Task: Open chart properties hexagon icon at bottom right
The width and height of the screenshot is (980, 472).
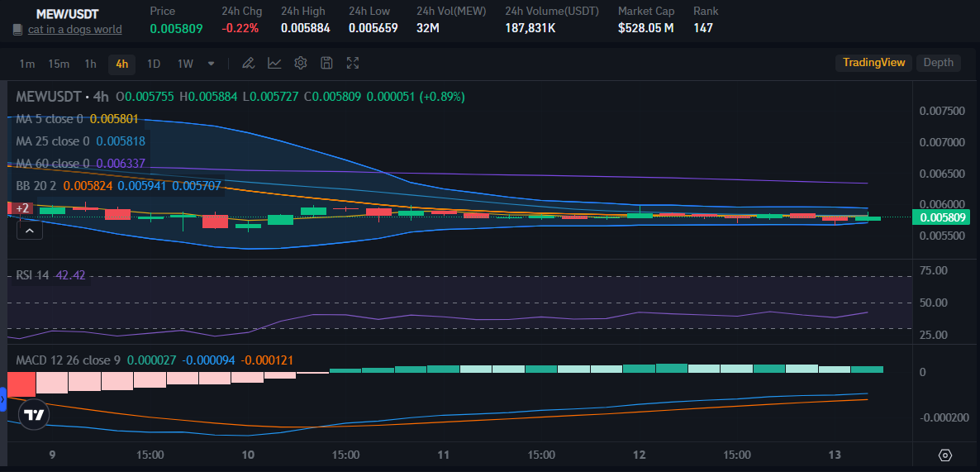Action: coord(945,455)
